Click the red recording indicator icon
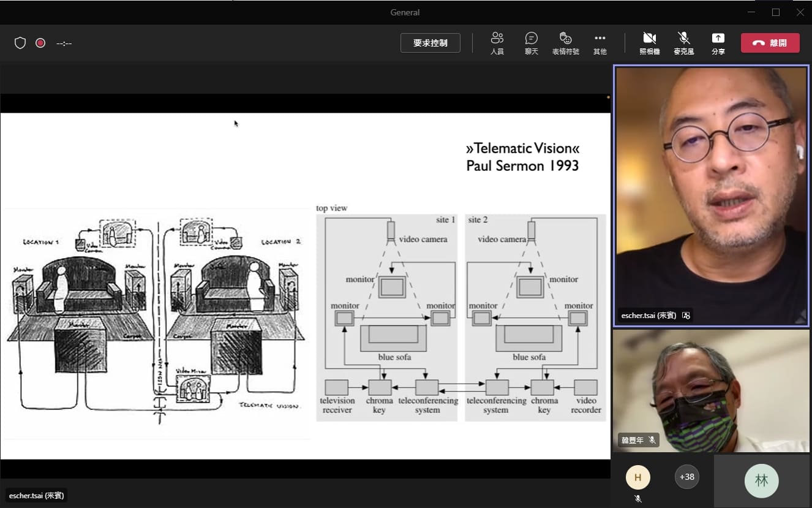The width and height of the screenshot is (812, 508). click(x=40, y=43)
